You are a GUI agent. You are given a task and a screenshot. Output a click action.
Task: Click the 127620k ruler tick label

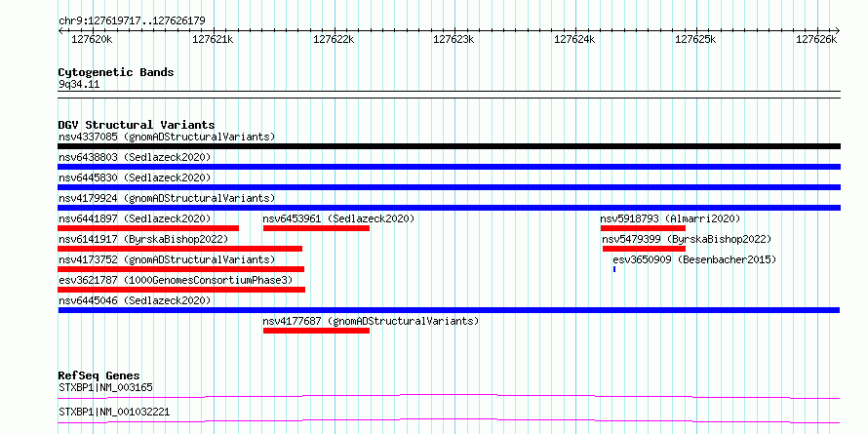click(92, 39)
